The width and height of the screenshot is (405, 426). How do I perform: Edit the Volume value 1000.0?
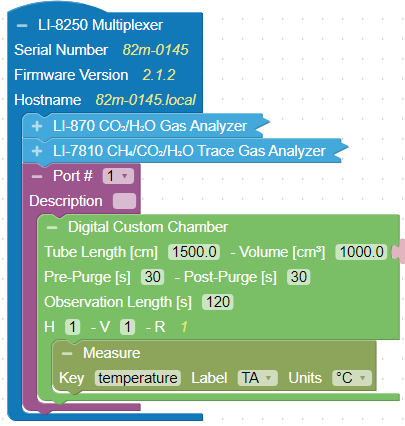coord(361,252)
